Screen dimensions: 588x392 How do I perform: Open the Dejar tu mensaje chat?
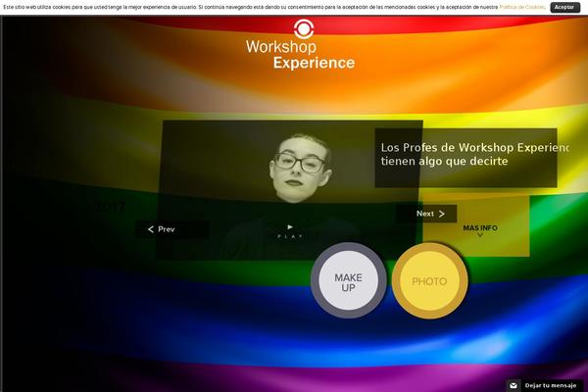(x=544, y=385)
